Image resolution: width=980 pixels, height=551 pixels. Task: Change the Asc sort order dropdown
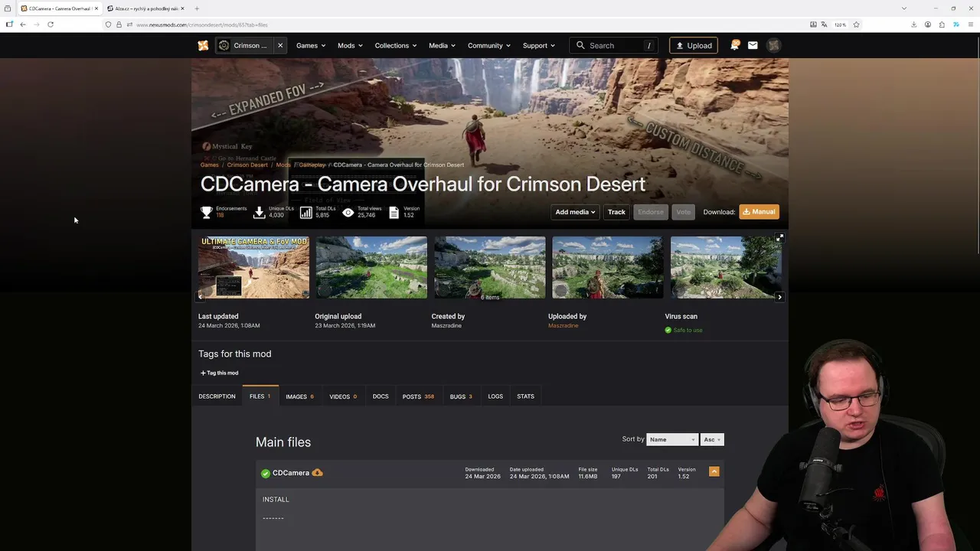pos(712,439)
